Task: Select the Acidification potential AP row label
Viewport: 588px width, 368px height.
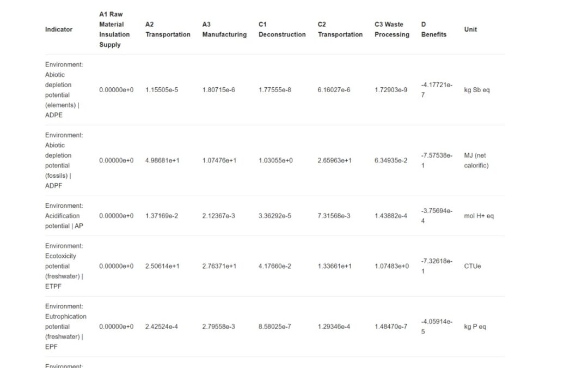Action: pos(64,216)
